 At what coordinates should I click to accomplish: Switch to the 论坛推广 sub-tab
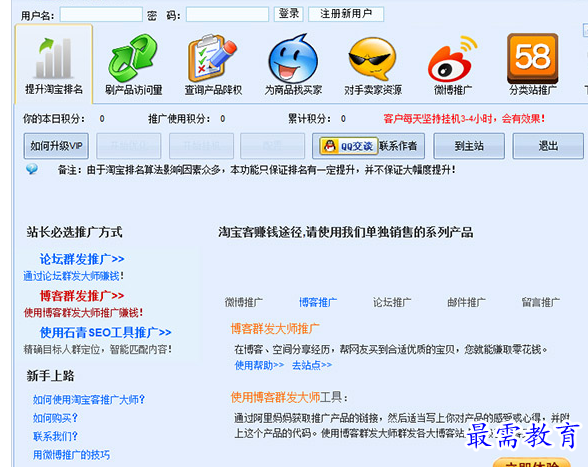(392, 302)
